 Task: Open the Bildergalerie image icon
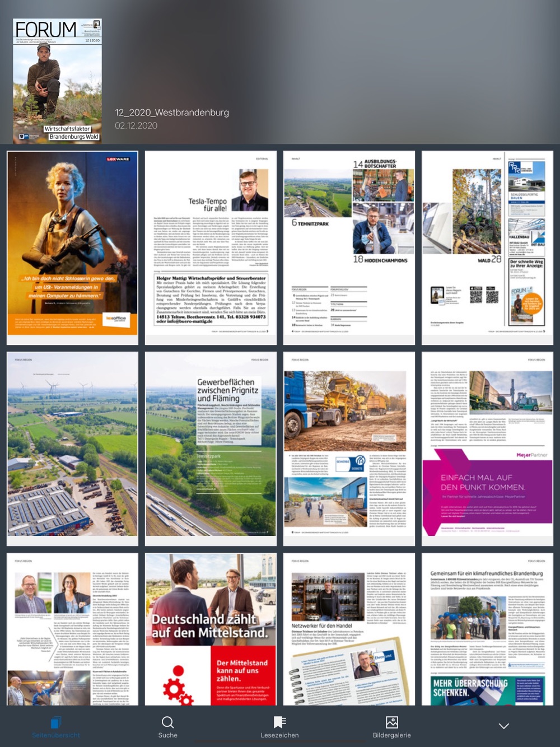(392, 722)
